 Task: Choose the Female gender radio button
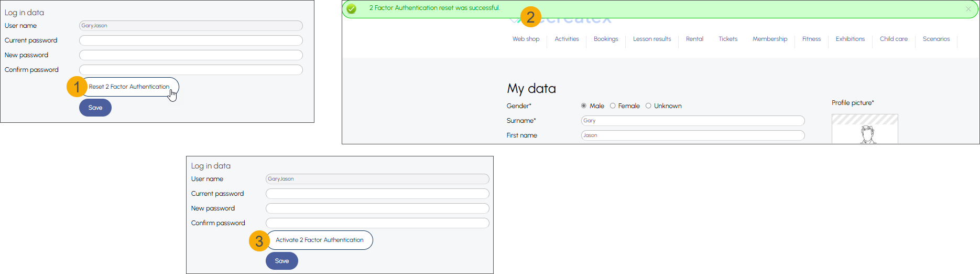click(x=613, y=106)
